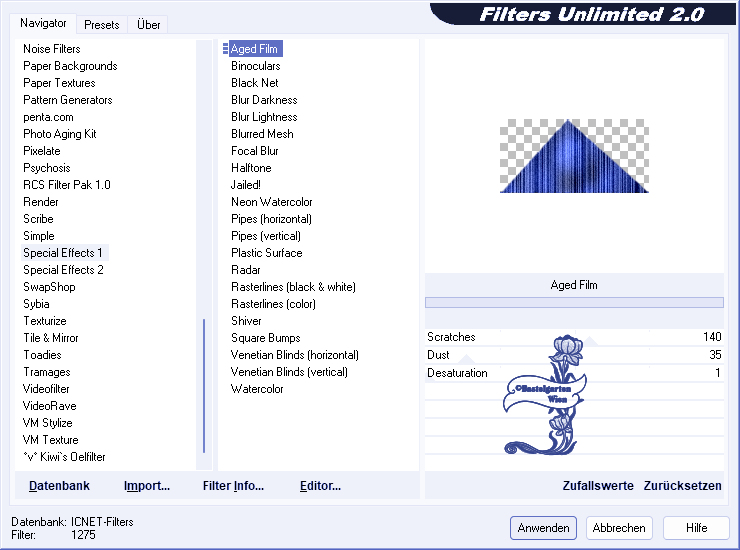Choose Venetian Blinds (vertical) filter
Screen dimensions: 740x550
click(289, 372)
